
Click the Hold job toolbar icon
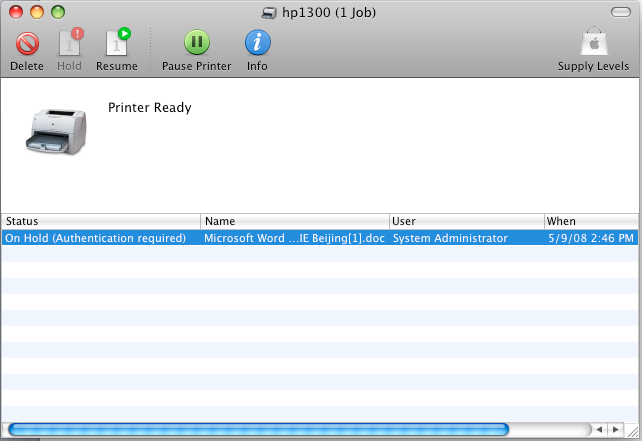point(70,42)
